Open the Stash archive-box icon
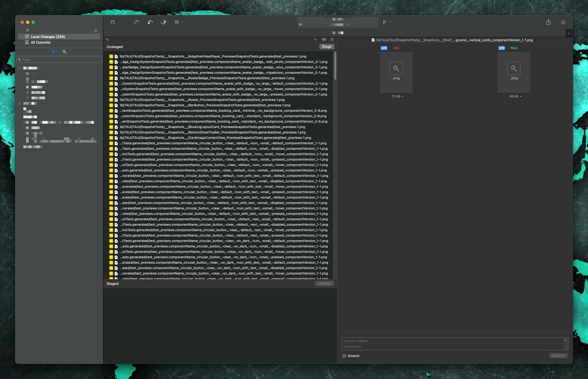 [x=177, y=22]
